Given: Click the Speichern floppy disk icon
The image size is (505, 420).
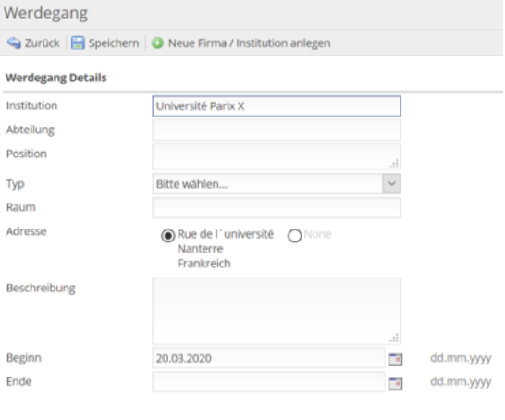Looking at the screenshot, I should coord(78,43).
